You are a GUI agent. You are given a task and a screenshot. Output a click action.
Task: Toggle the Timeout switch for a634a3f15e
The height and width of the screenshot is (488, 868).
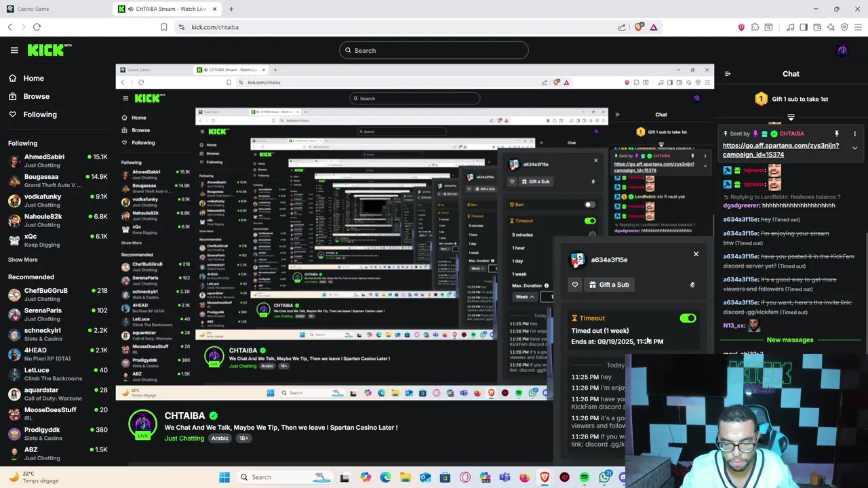point(688,318)
